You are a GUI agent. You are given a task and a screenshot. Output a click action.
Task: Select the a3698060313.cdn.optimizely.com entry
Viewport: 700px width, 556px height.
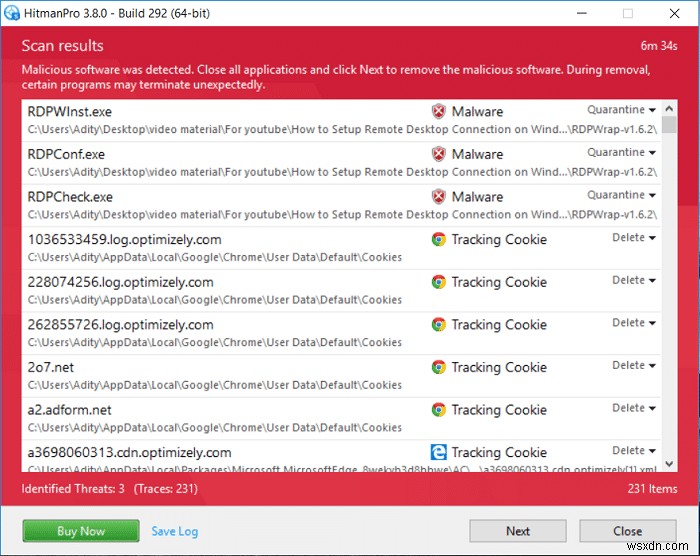click(x=129, y=453)
